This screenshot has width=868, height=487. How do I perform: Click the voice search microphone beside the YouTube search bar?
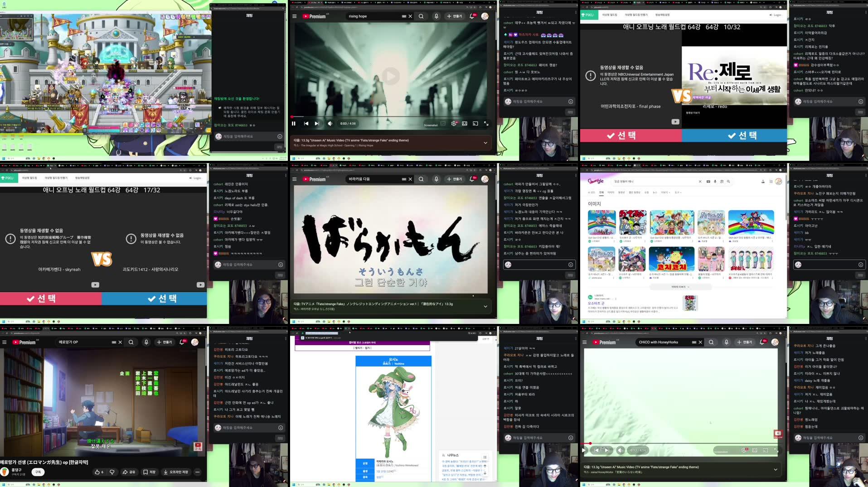click(x=436, y=15)
